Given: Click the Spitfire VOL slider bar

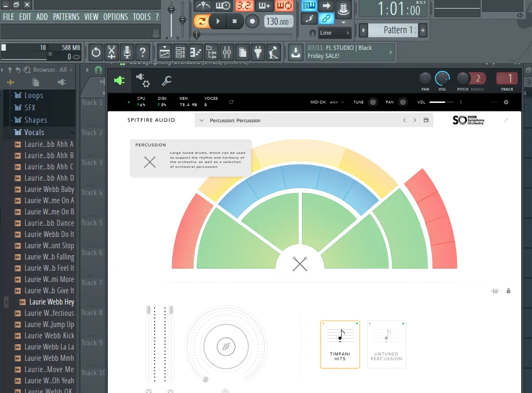Looking at the screenshot, I should [x=441, y=102].
